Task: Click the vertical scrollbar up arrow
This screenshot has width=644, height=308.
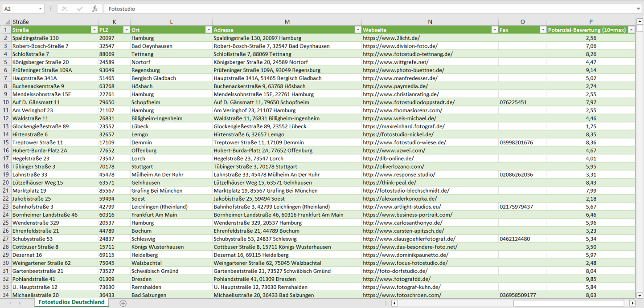Action: click(640, 21)
